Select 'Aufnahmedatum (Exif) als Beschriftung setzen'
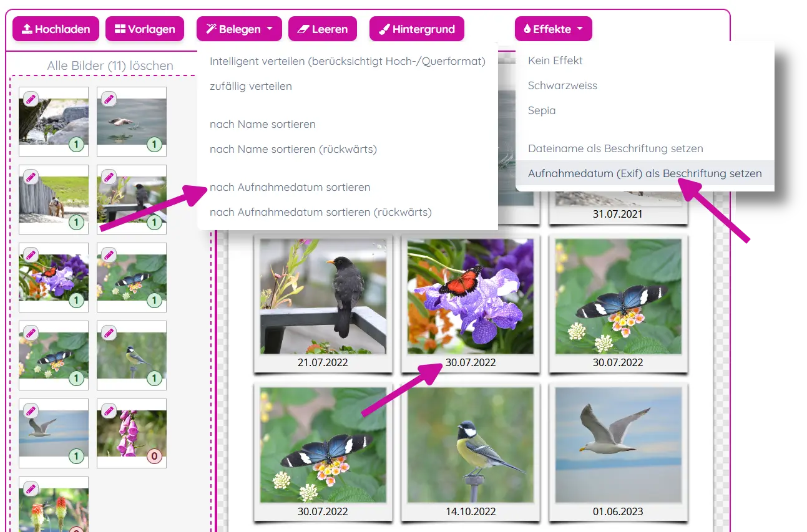Viewport: 807px width, 532px height. point(644,174)
